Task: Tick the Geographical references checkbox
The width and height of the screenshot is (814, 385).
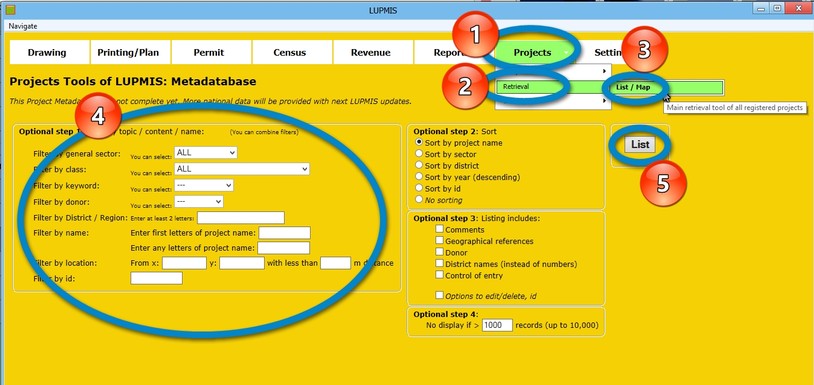Action: point(440,240)
